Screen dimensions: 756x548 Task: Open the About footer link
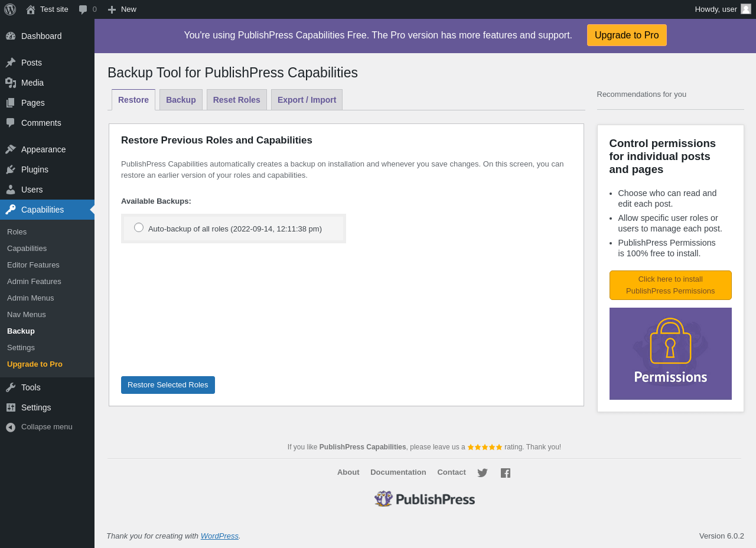tap(348, 472)
